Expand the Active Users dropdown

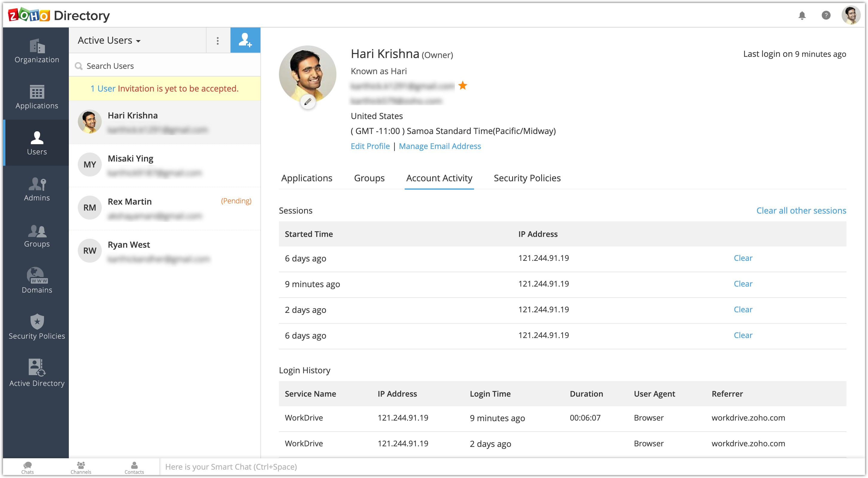(x=109, y=40)
